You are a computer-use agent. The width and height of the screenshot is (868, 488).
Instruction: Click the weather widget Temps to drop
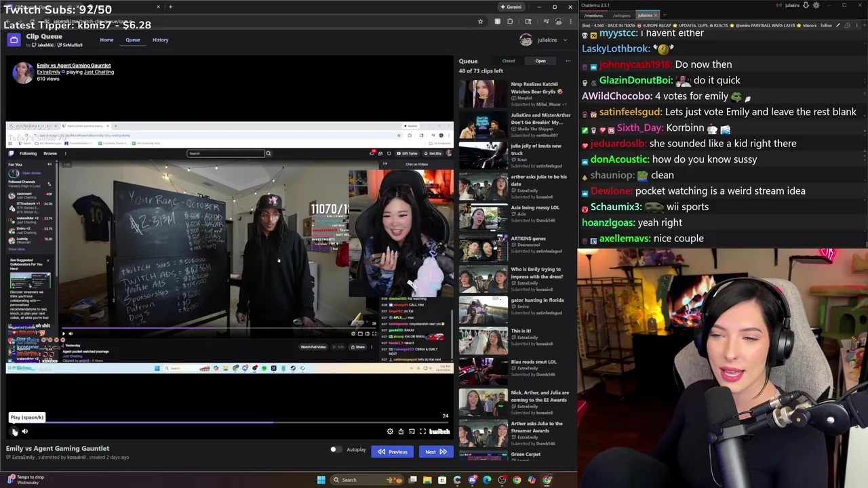[26, 479]
